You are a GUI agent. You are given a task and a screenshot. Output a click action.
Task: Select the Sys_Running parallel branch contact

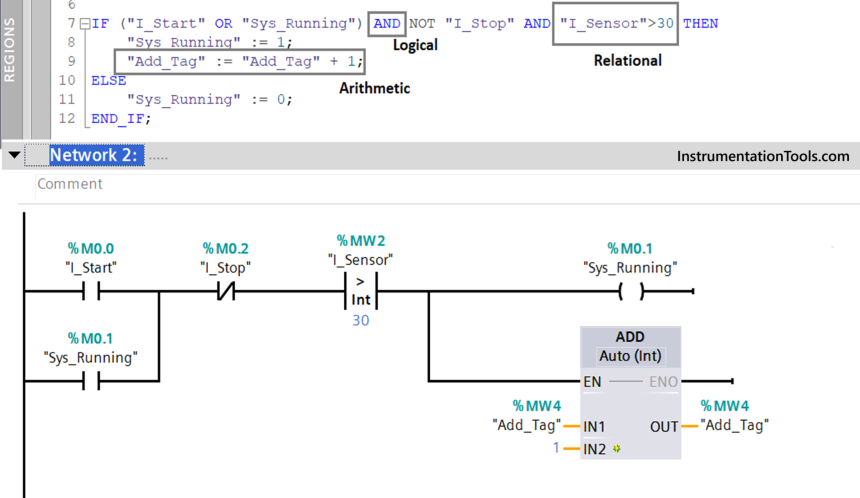(x=90, y=381)
